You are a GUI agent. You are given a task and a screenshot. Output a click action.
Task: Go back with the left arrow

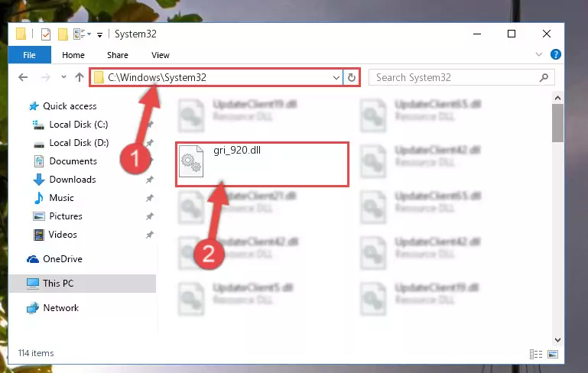click(x=23, y=78)
